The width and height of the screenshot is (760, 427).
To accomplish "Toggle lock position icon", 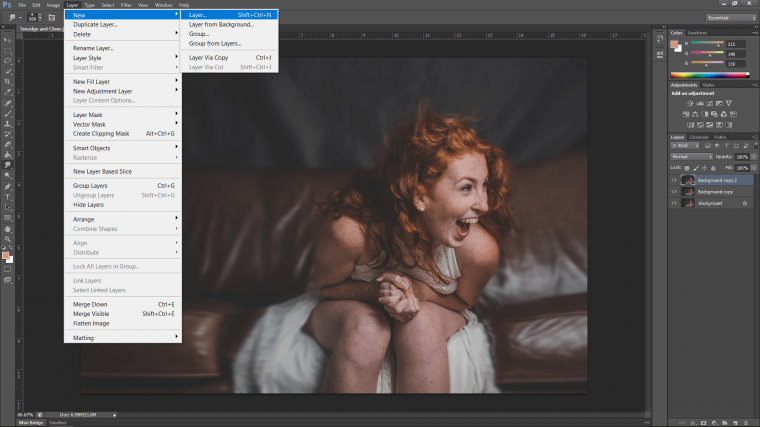I will coord(704,168).
